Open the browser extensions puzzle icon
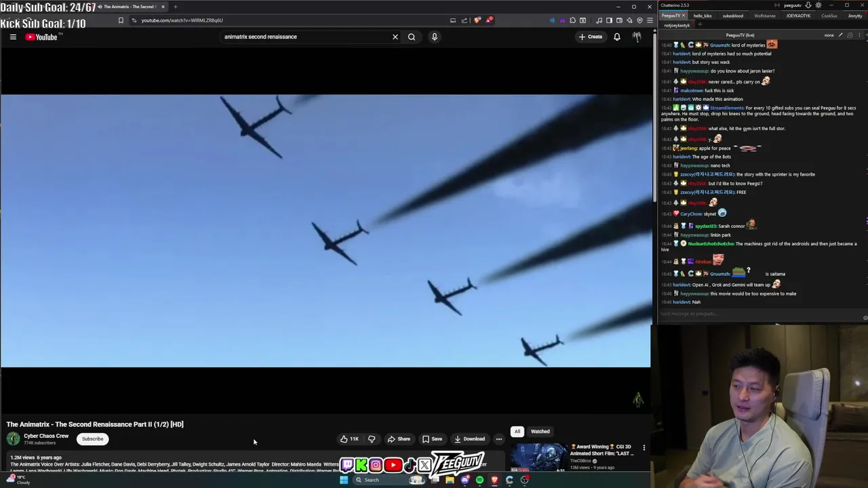This screenshot has height=488, width=868. tap(572, 20)
